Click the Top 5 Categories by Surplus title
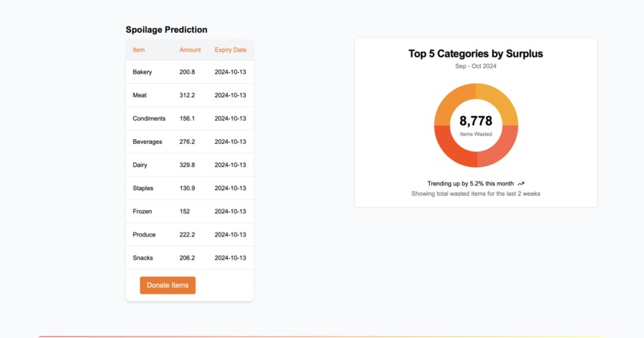Screen dimensions: 644x338 475,54
